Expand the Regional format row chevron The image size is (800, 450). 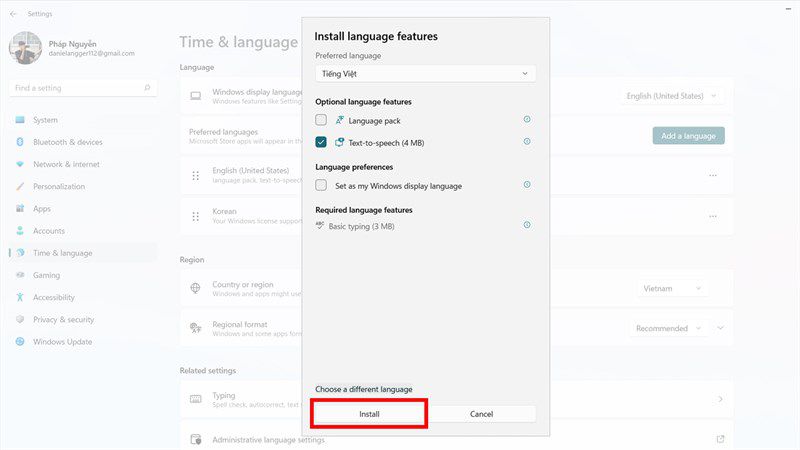tap(720, 328)
